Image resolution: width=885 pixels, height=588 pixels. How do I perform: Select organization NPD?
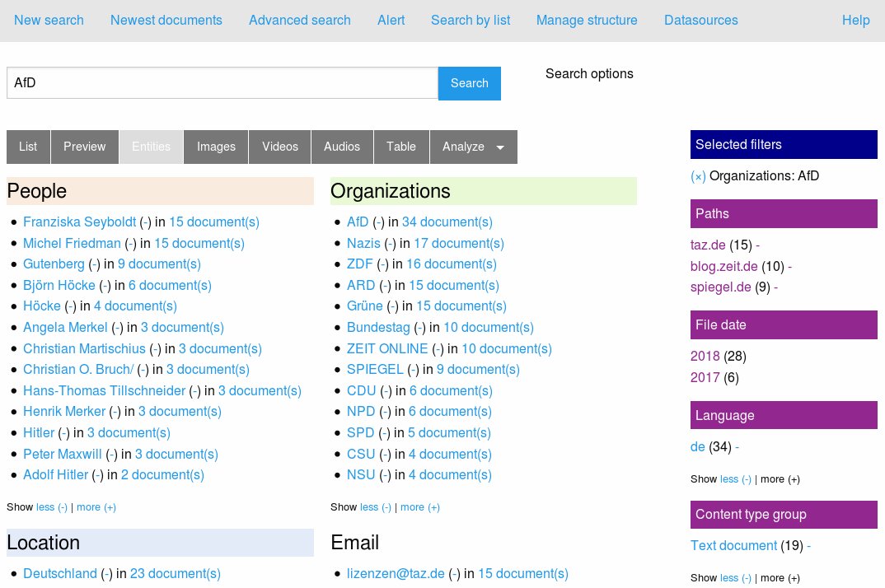(x=361, y=412)
